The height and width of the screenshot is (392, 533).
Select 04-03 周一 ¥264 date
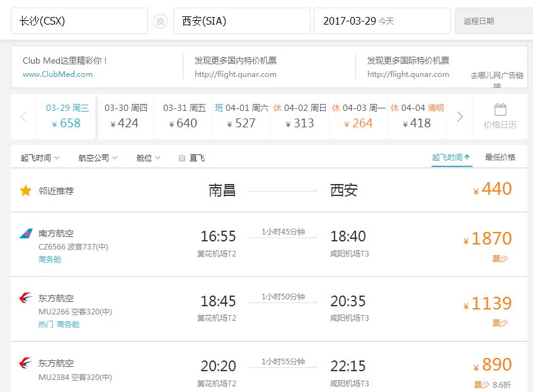pos(358,116)
